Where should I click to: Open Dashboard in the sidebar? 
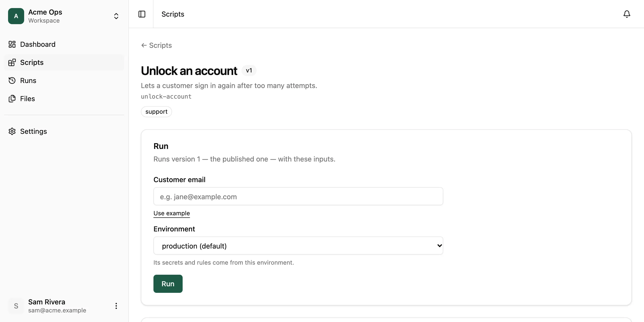[64, 44]
